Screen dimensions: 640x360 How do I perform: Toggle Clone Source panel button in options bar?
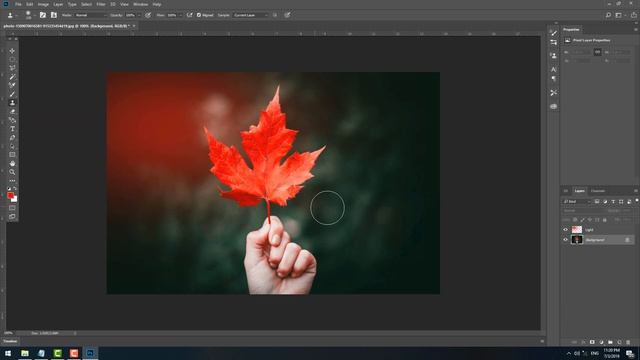point(53,15)
